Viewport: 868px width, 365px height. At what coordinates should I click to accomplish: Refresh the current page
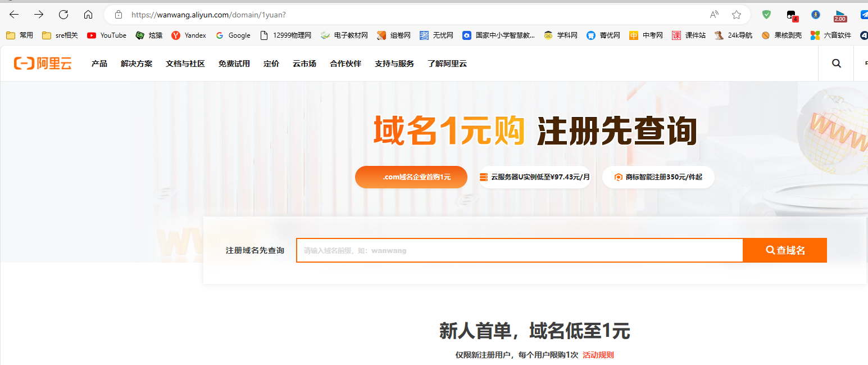[x=63, y=15]
